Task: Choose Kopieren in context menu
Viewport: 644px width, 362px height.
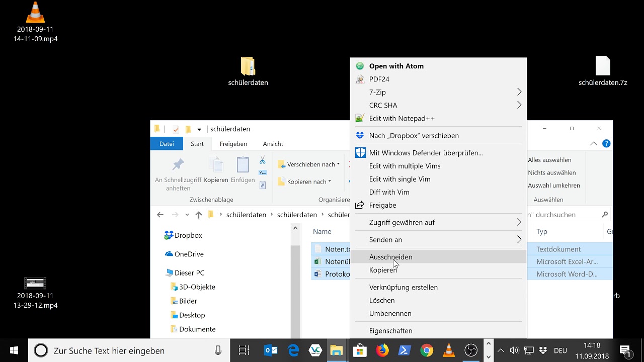Action: pos(438,270)
